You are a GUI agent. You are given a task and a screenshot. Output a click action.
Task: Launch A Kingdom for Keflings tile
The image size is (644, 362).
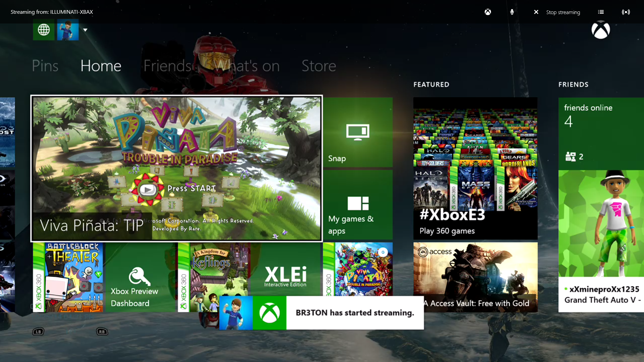pos(213,277)
